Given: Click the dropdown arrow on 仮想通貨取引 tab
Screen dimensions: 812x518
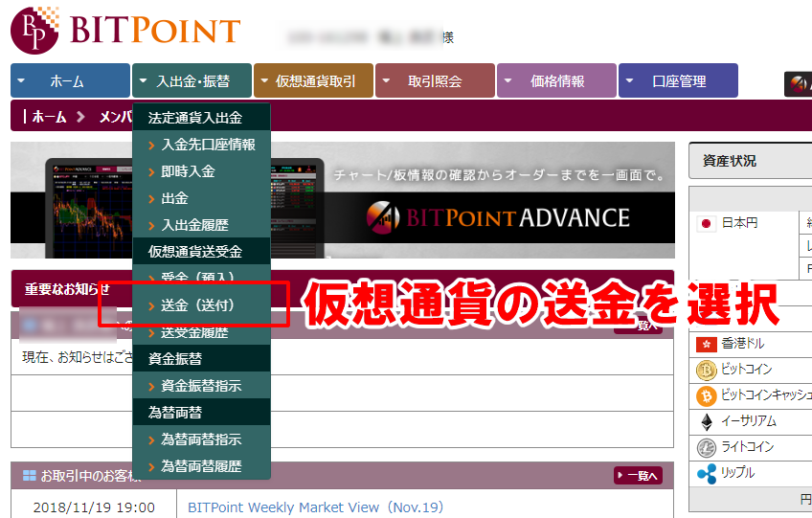Looking at the screenshot, I should 264,80.
